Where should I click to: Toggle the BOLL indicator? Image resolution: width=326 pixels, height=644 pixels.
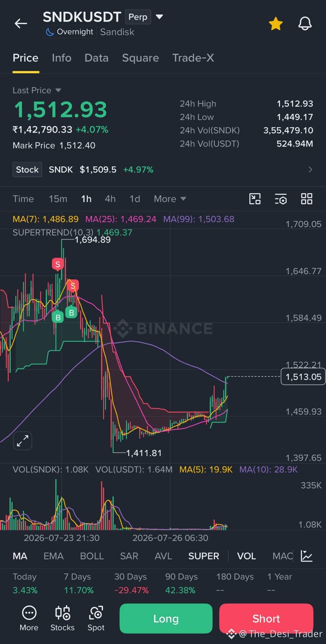pyautogui.click(x=92, y=556)
